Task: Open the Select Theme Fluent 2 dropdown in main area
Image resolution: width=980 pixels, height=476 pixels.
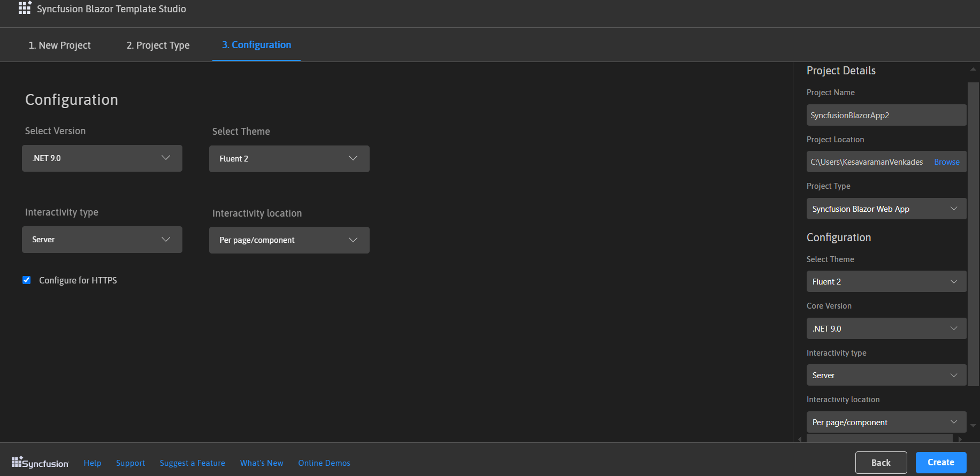Action: click(x=289, y=159)
